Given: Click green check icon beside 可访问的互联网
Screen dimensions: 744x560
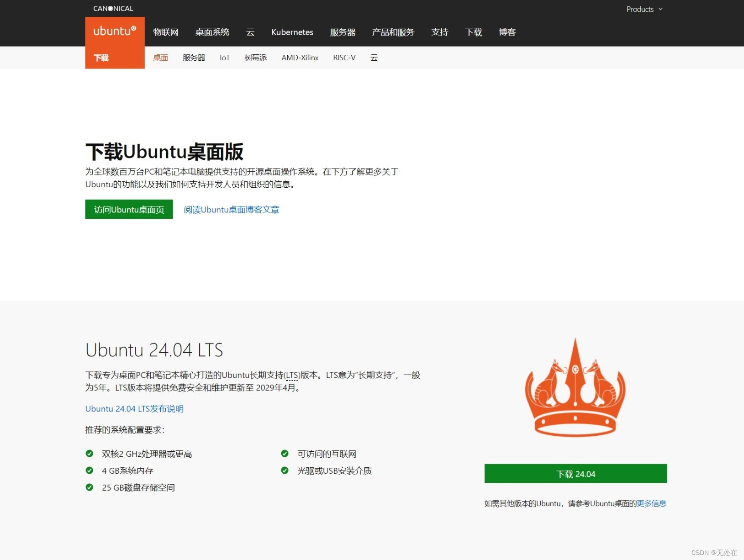Looking at the screenshot, I should (x=285, y=454).
